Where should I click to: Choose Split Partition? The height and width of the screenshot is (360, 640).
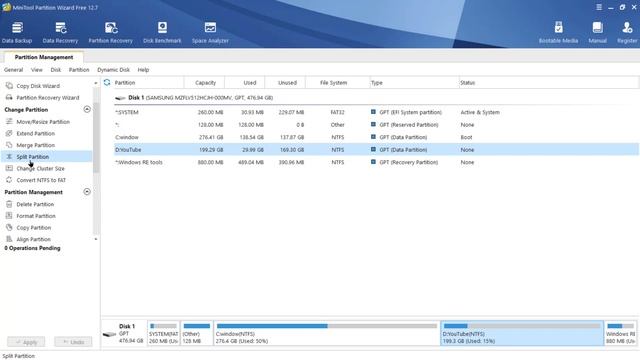(x=33, y=157)
